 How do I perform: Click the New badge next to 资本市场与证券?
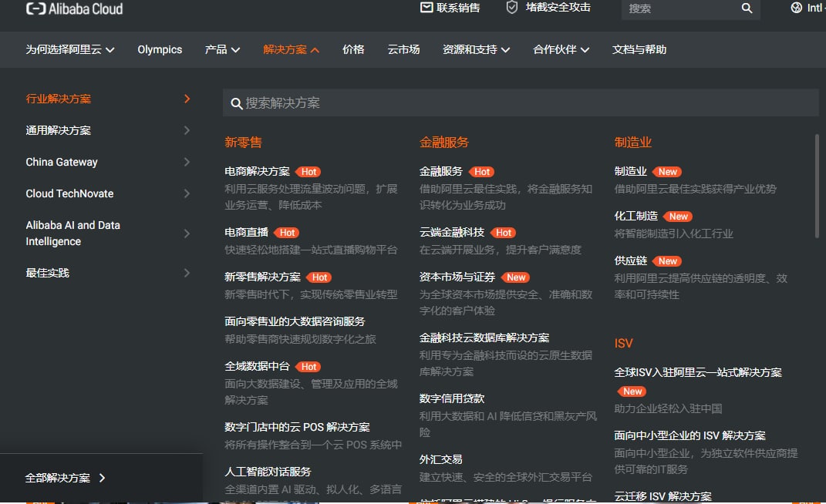click(x=516, y=277)
